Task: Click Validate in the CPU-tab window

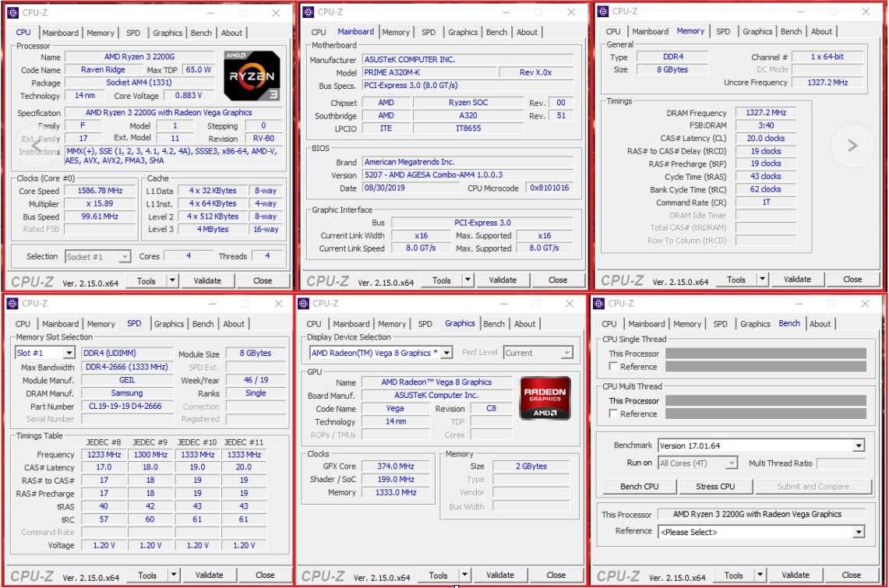Action: coord(207,280)
